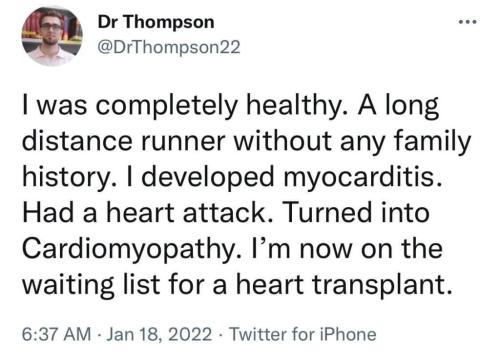
Task: Click the 6:37 AM timestamp
Action: [56, 334]
